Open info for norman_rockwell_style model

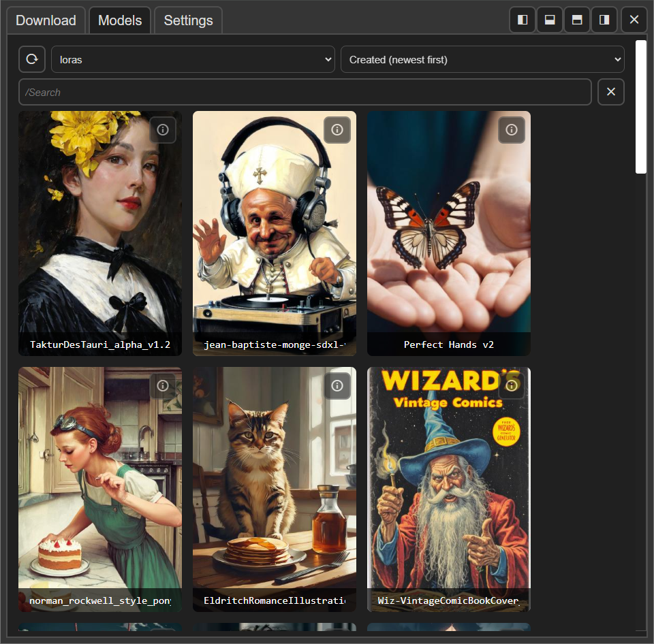tap(163, 385)
